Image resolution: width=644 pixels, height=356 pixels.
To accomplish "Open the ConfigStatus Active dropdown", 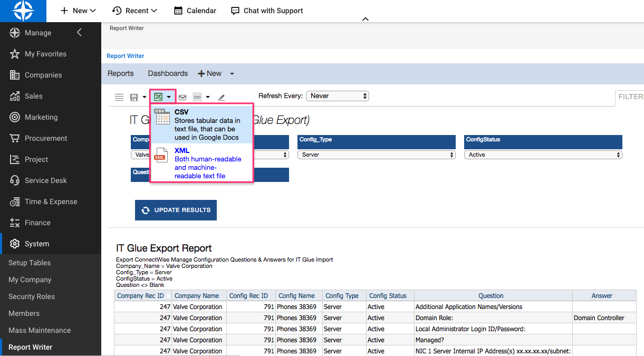I will pyautogui.click(x=543, y=155).
